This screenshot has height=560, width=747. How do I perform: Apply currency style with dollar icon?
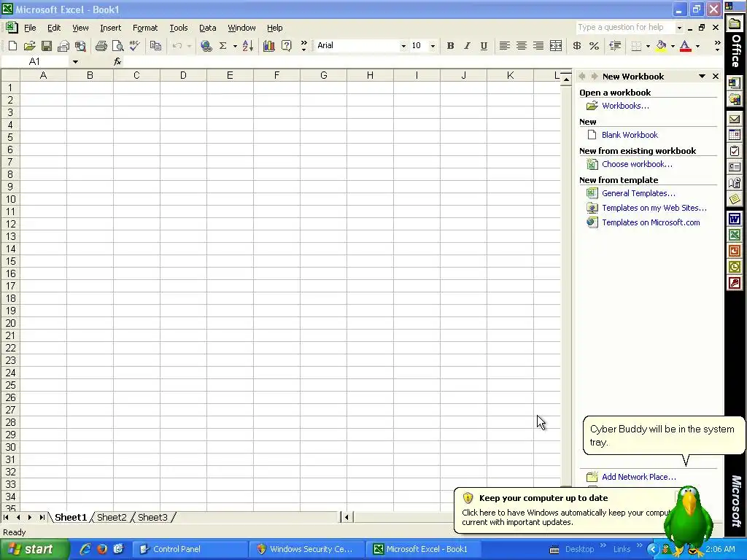click(576, 46)
